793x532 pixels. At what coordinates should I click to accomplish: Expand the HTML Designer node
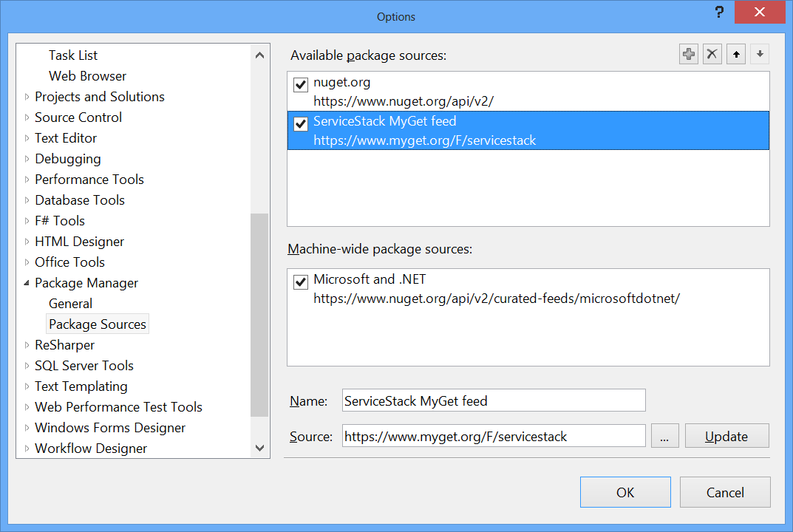[27, 242]
